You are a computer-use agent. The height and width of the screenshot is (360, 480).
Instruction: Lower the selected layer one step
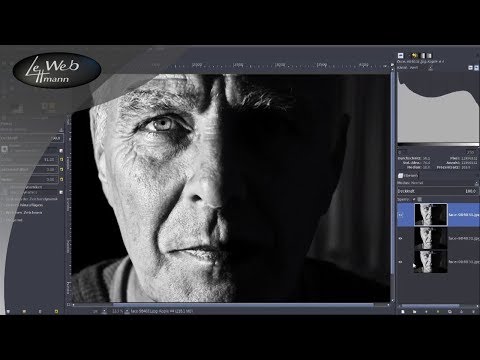[x=438, y=312]
